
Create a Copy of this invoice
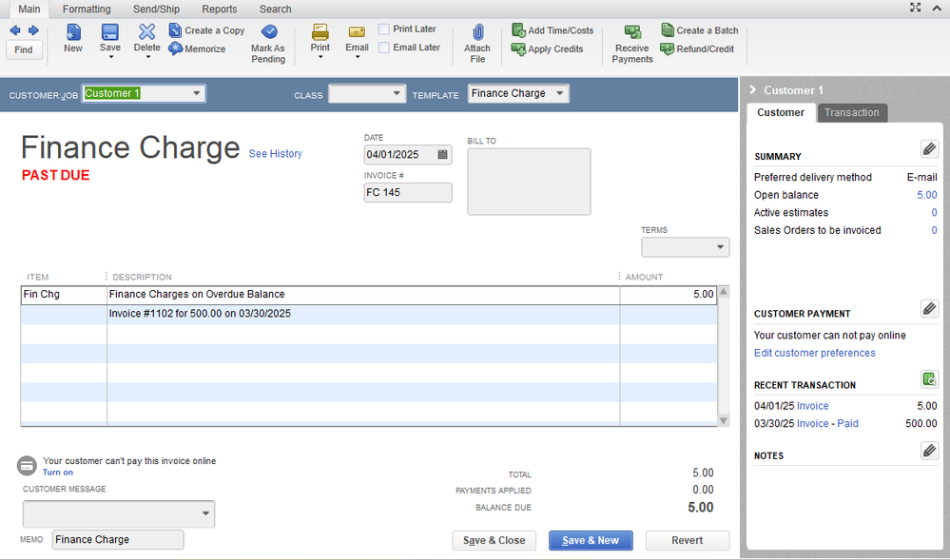206,30
